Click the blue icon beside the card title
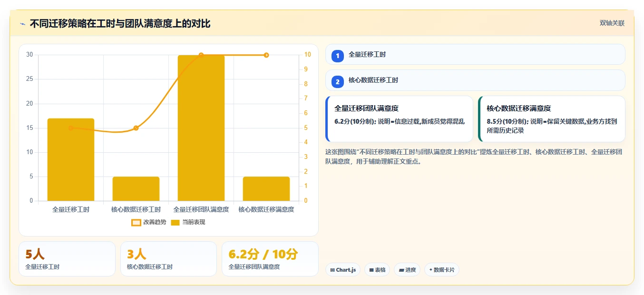This screenshot has width=644, height=295. pyautogui.click(x=22, y=24)
